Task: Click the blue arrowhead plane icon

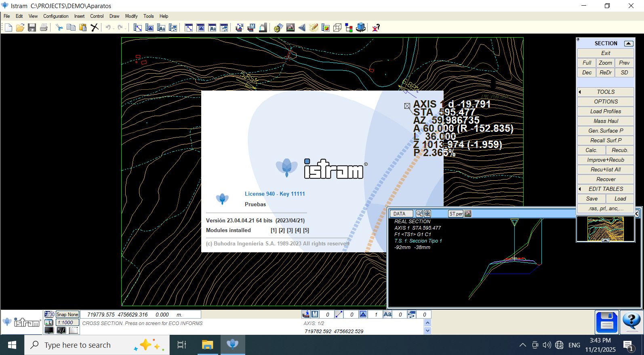Action: tap(302, 27)
